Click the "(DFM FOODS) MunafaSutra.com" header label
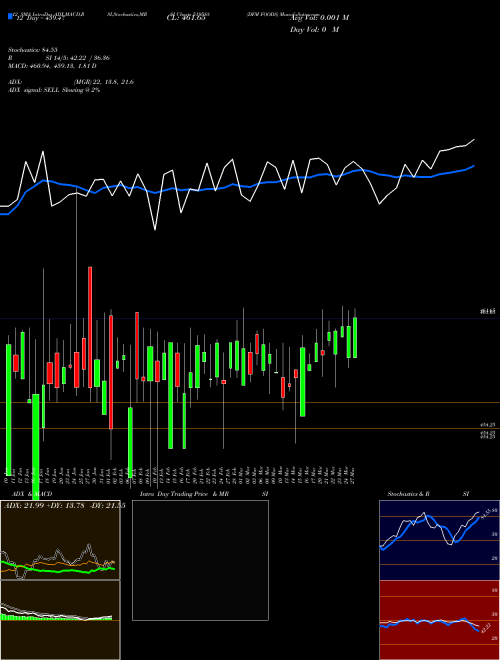 283,14
